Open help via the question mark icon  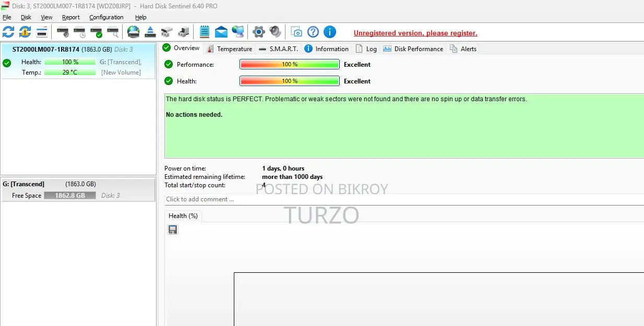pos(313,32)
